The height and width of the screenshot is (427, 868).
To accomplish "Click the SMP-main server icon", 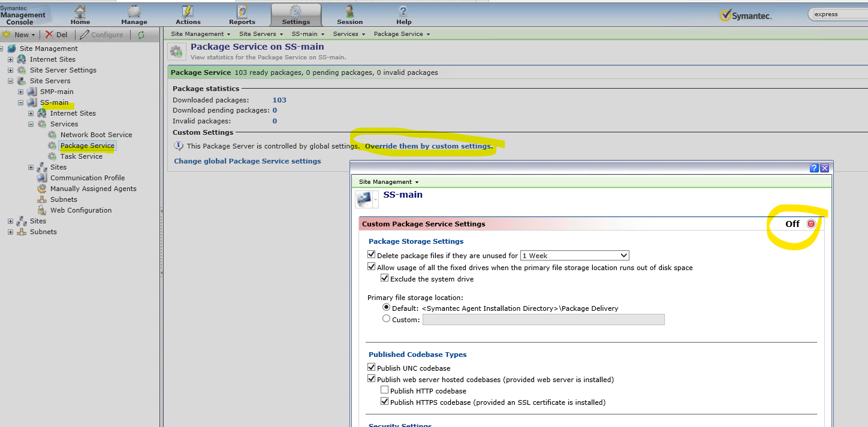I will [32, 92].
